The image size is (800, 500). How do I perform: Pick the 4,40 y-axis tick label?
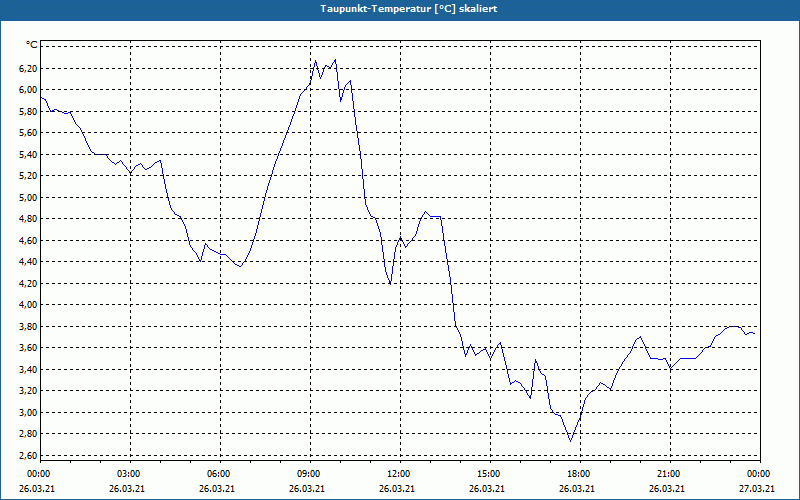coord(29,262)
